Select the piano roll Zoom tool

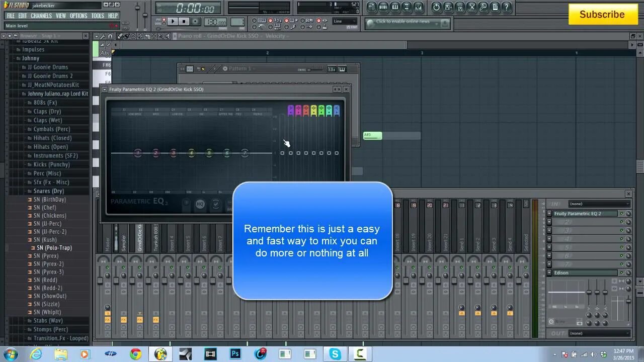point(160,36)
